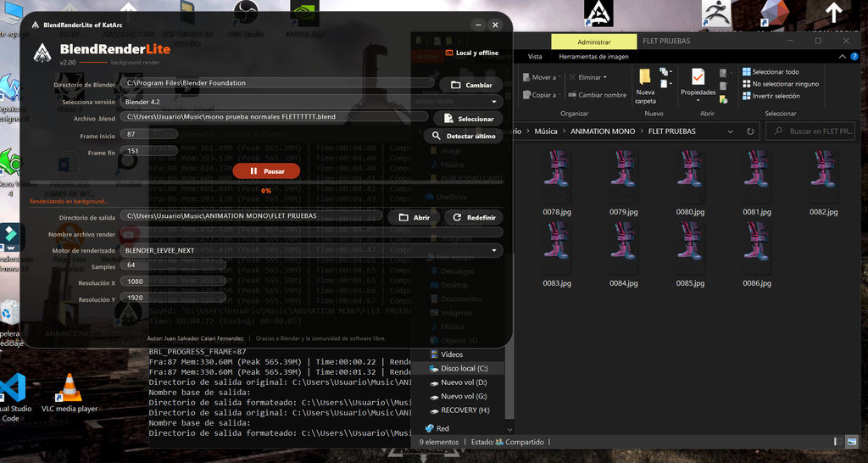Select the 0082.jpg thumbnail

coord(823,177)
